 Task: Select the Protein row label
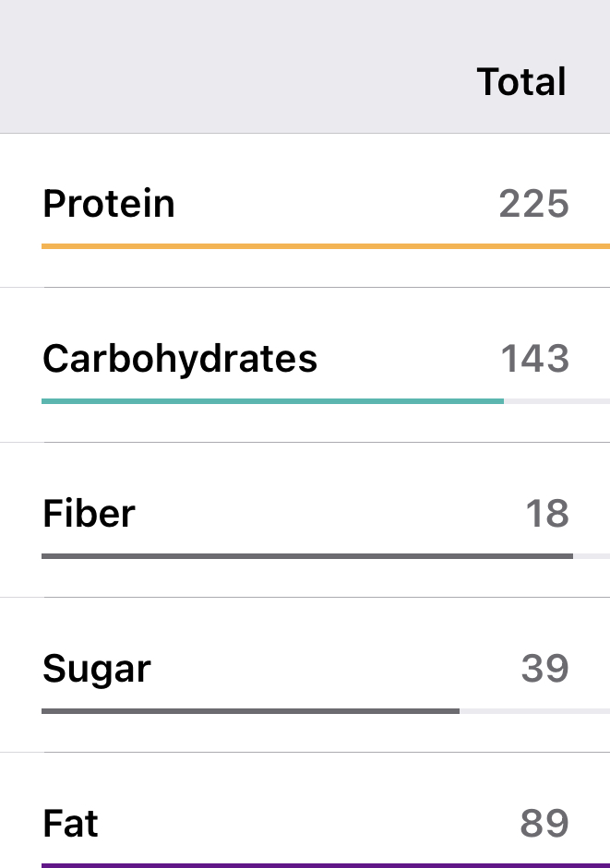point(109,203)
